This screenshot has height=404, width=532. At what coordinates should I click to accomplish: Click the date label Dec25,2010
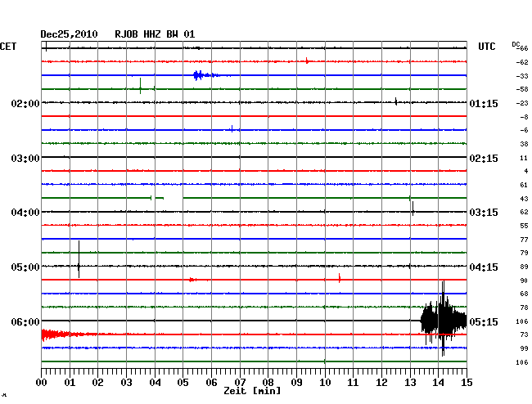69,34
